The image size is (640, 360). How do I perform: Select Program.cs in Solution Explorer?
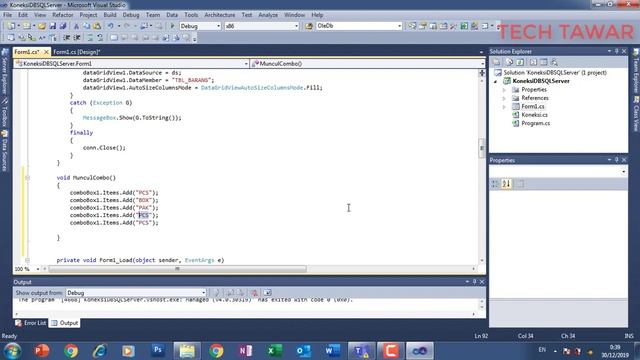(x=535, y=123)
